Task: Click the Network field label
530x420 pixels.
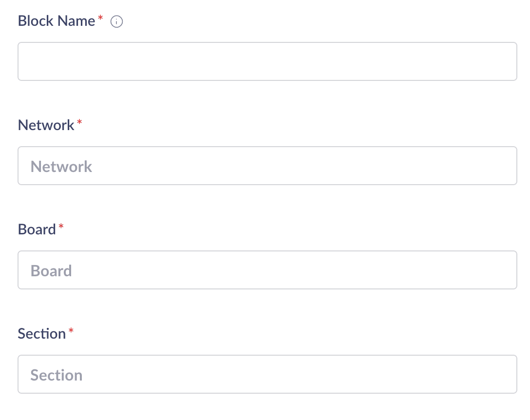Action: coord(46,125)
